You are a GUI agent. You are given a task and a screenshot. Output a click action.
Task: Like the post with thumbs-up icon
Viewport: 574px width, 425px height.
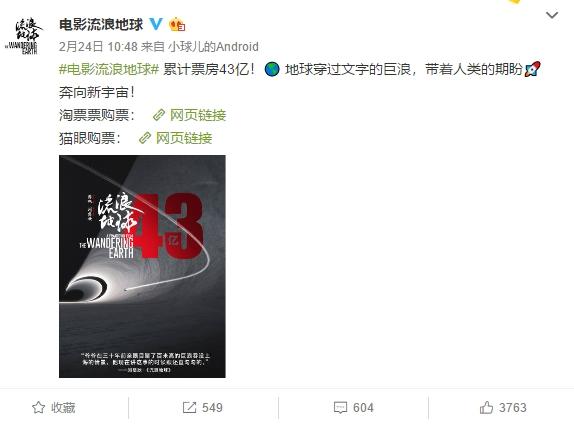point(486,407)
